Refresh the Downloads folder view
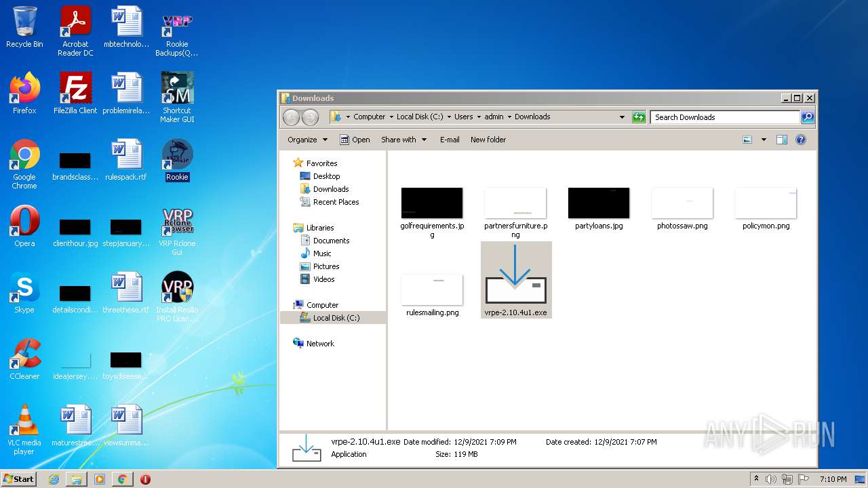This screenshot has height=488, width=868. [639, 117]
